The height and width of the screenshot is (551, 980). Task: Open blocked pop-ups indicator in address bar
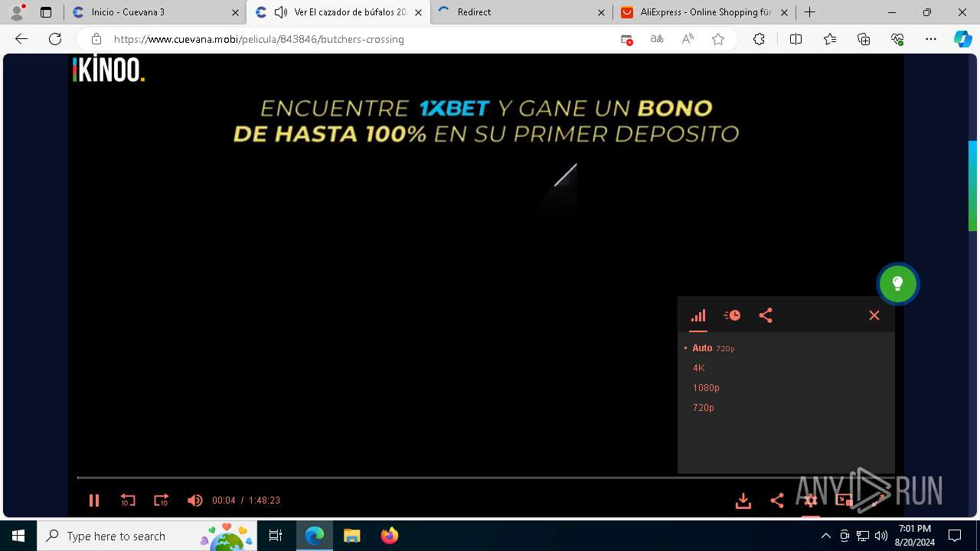pyautogui.click(x=627, y=39)
